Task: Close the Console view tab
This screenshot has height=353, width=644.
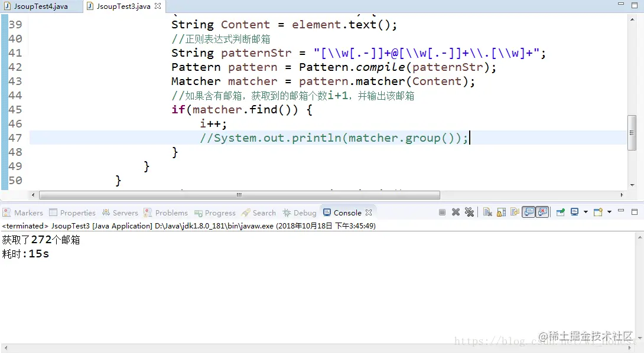Action: (369, 213)
